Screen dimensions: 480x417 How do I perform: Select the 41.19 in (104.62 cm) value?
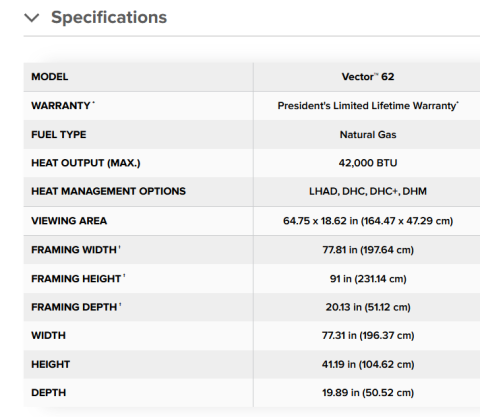click(368, 364)
